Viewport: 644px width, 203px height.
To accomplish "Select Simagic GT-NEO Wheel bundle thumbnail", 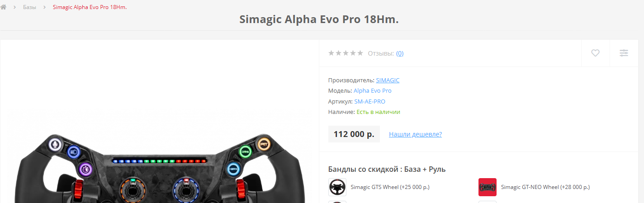I will [x=488, y=187].
